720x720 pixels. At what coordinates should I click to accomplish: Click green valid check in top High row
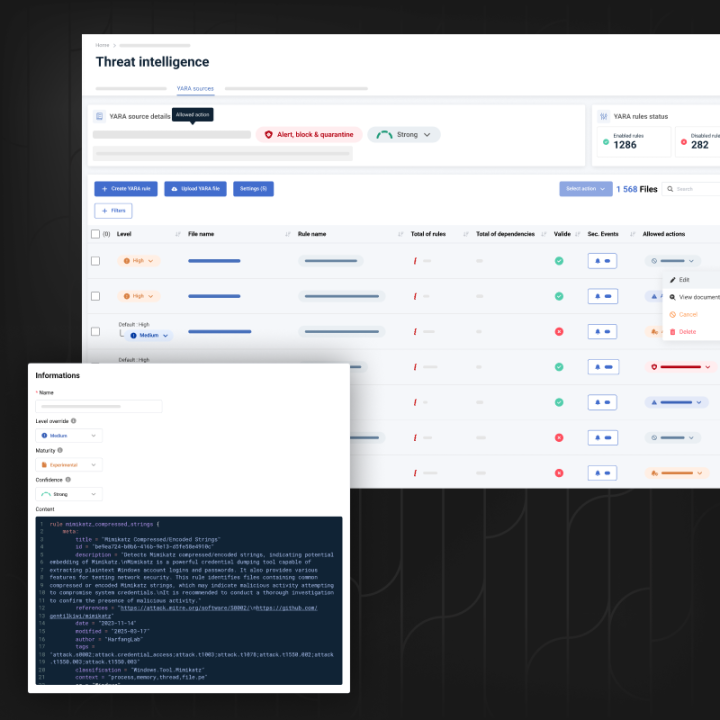pos(559,261)
